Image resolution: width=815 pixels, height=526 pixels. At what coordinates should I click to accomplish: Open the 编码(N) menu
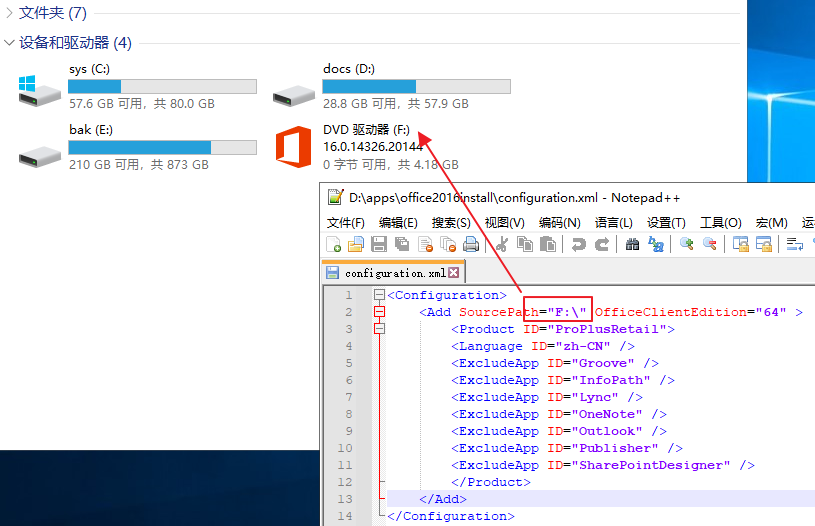coord(559,222)
